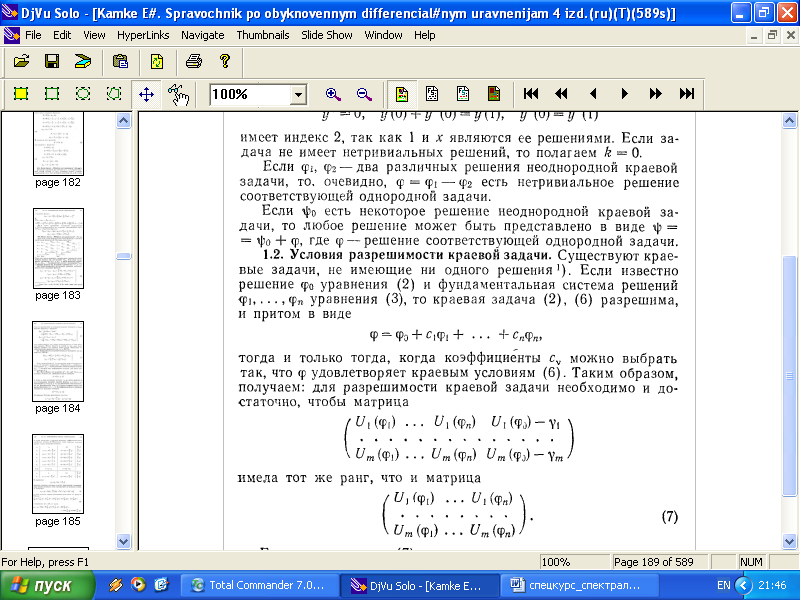Viewport: 800px width, 600px height.
Task: Click the Page 189 of 589 status text
Action: [654, 562]
